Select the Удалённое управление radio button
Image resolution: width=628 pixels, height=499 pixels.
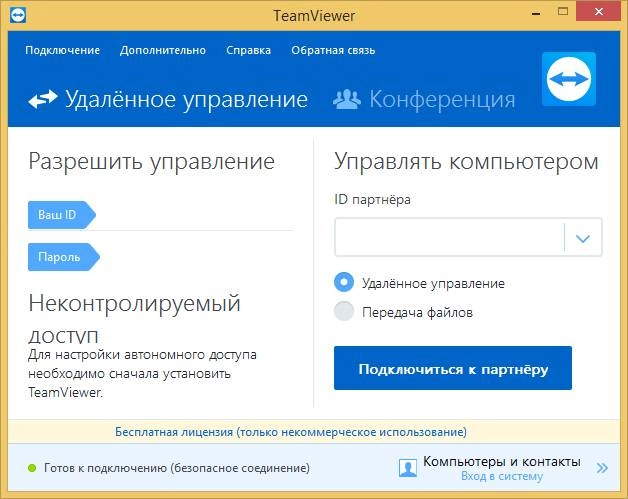click(344, 282)
